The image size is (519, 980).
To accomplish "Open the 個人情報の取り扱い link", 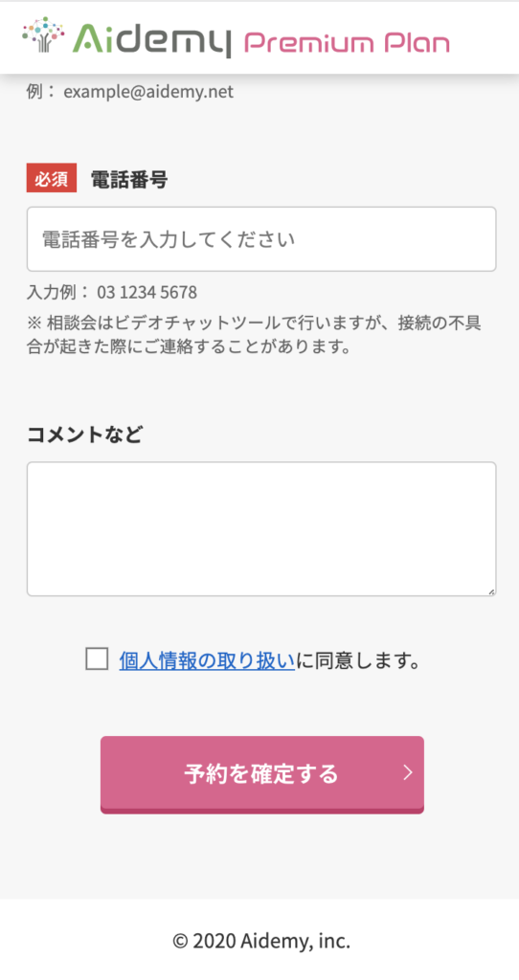I will (207, 660).
